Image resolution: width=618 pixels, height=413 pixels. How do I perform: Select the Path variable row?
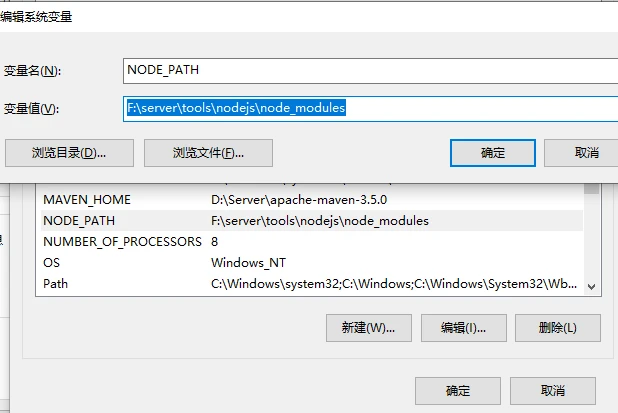[56, 284]
